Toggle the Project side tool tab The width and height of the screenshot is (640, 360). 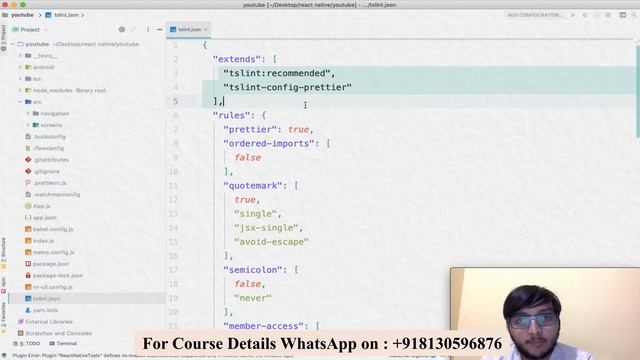coord(4,38)
